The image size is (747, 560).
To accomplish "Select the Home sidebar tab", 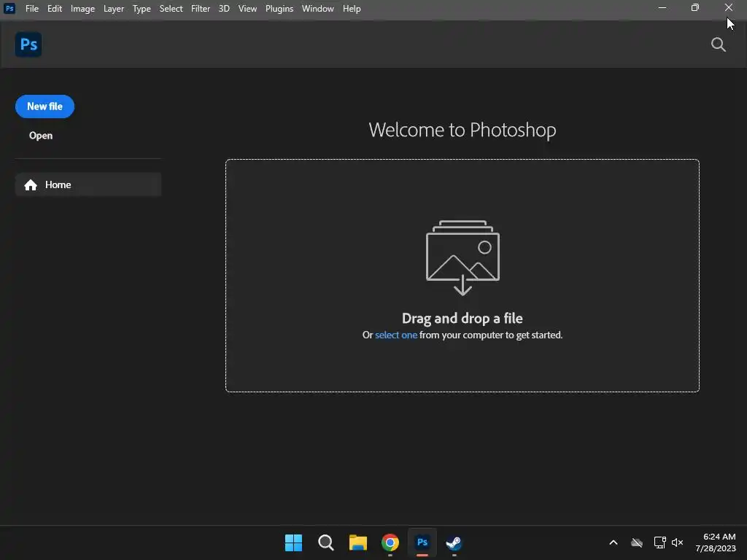I will point(88,184).
